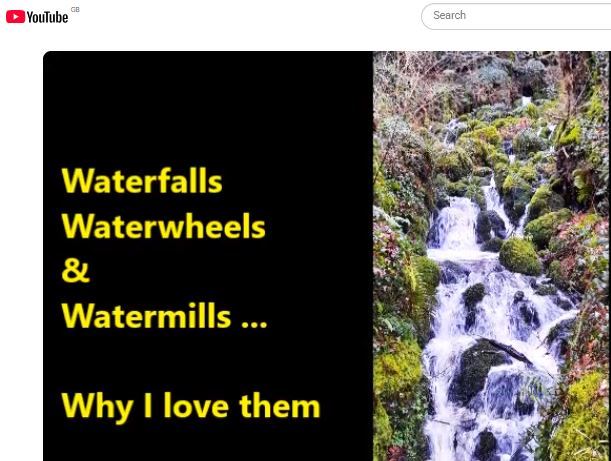Click the 'Waterfalls' yellow title text

(x=142, y=180)
